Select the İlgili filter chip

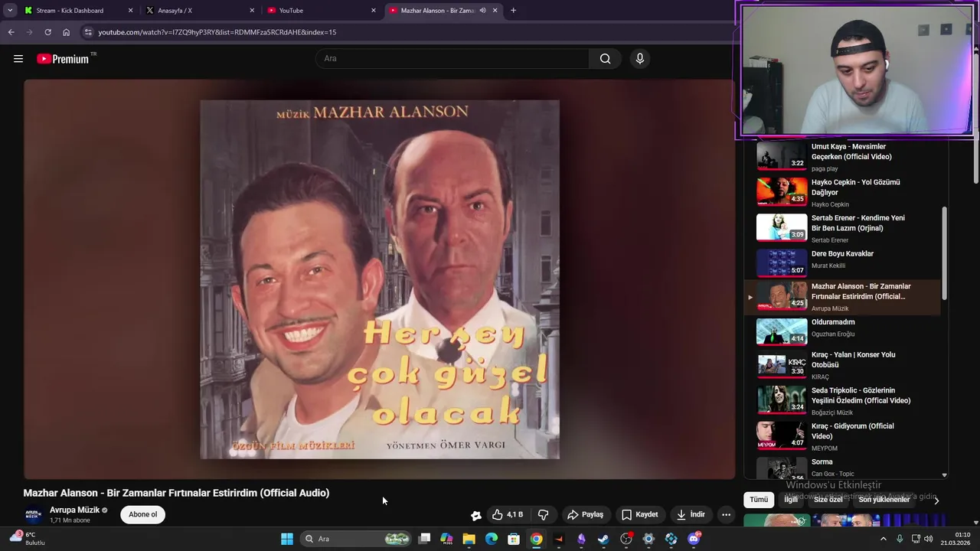(x=791, y=500)
